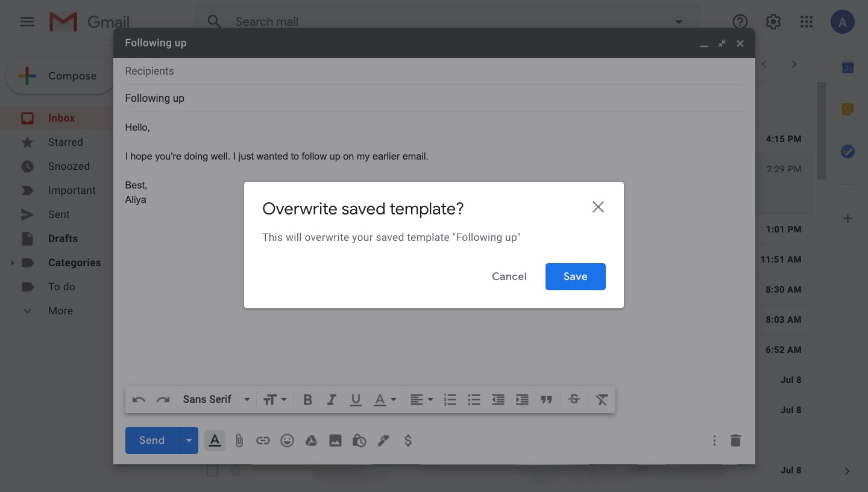Toggle underline text formatting

coord(356,400)
